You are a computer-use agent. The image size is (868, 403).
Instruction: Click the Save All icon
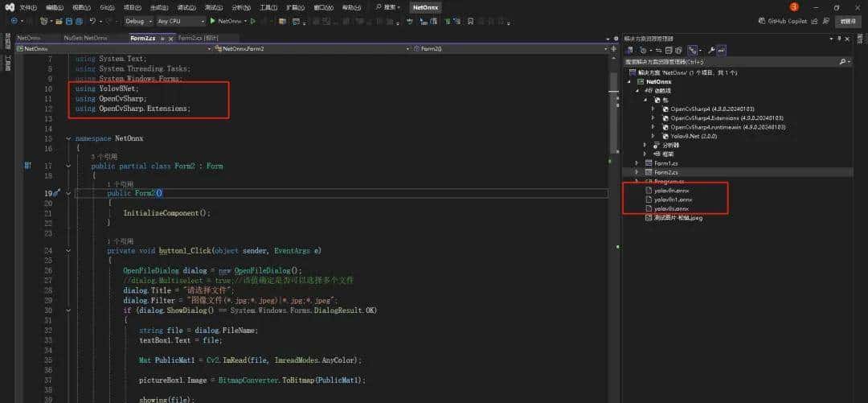point(79,21)
